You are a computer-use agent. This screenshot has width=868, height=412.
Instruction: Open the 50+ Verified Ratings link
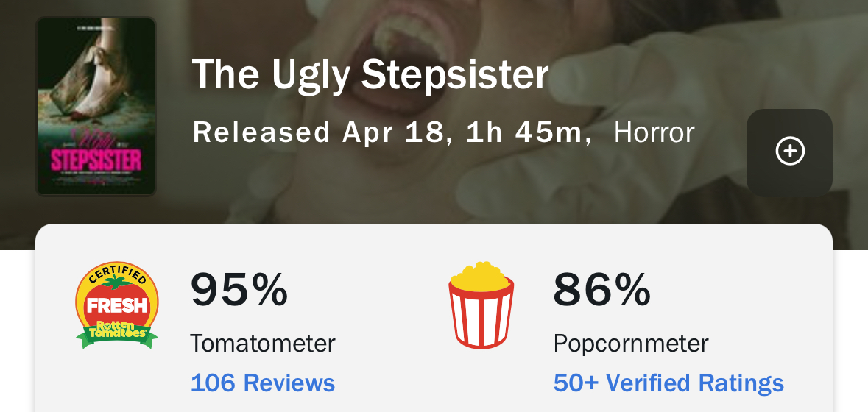tap(668, 383)
